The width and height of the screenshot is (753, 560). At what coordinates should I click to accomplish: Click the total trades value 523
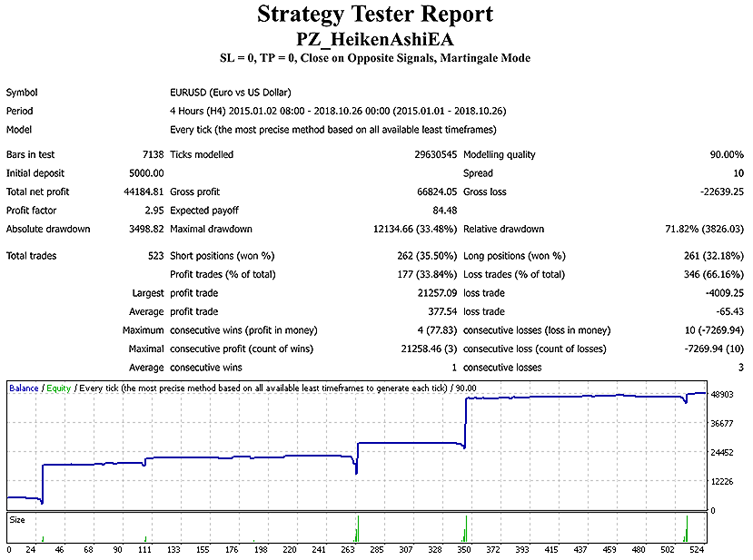click(155, 256)
